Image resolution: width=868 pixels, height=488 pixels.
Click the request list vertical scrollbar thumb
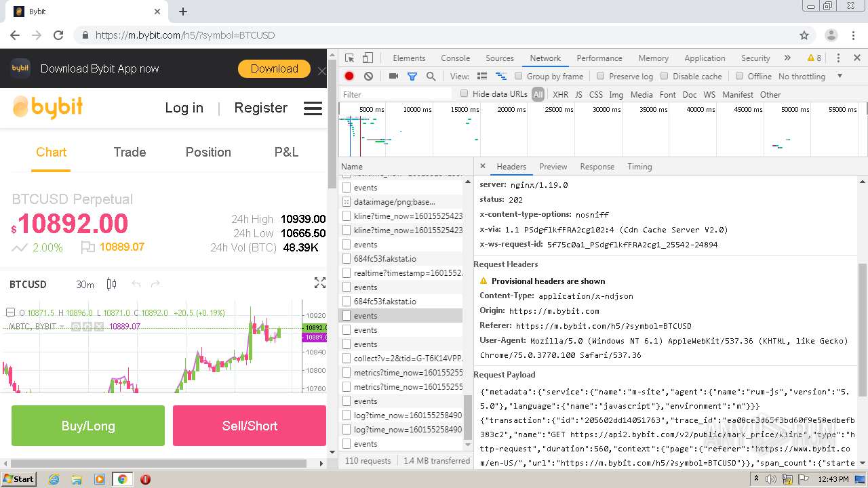(467, 416)
